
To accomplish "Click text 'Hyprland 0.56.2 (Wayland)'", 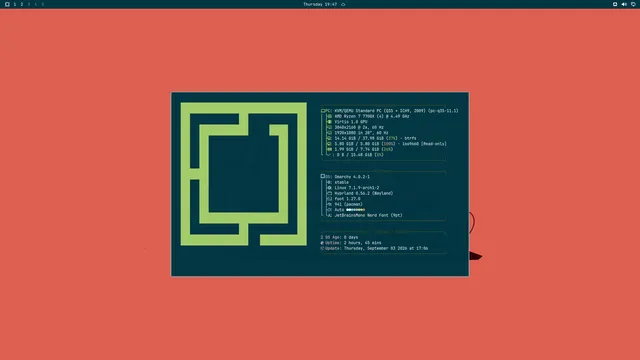I will coord(364,193).
